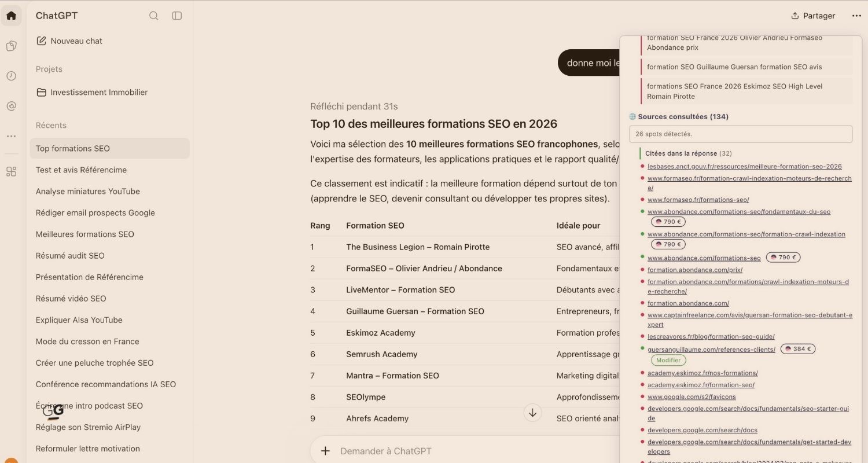Screen dimensions: 868x463
Task: Open the formation.abondance.com/prix/ link
Action: [x=695, y=270]
